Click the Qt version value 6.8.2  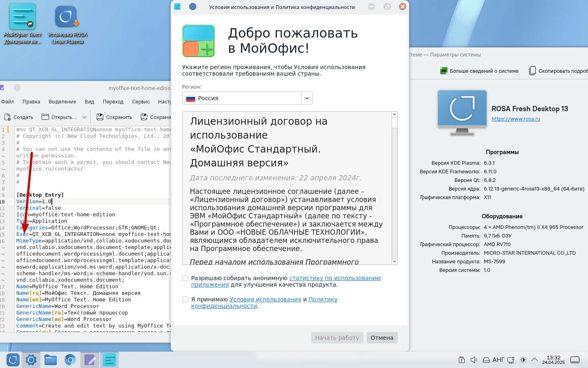coord(490,180)
